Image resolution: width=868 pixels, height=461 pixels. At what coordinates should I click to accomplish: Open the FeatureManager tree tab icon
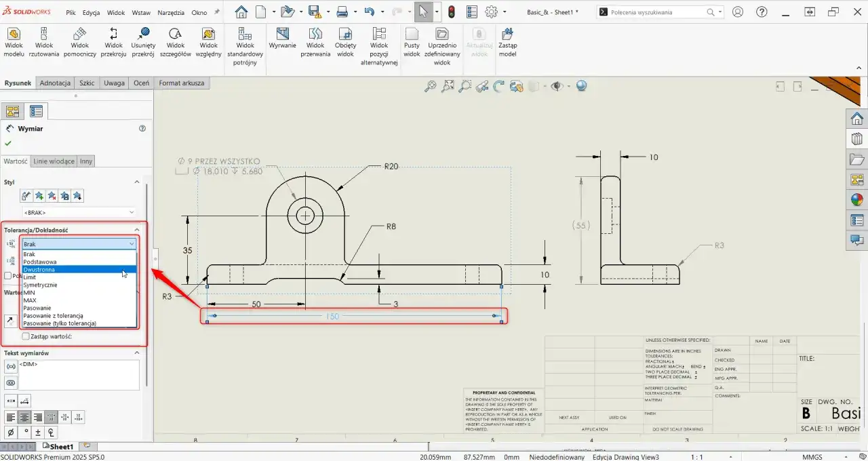coord(12,111)
